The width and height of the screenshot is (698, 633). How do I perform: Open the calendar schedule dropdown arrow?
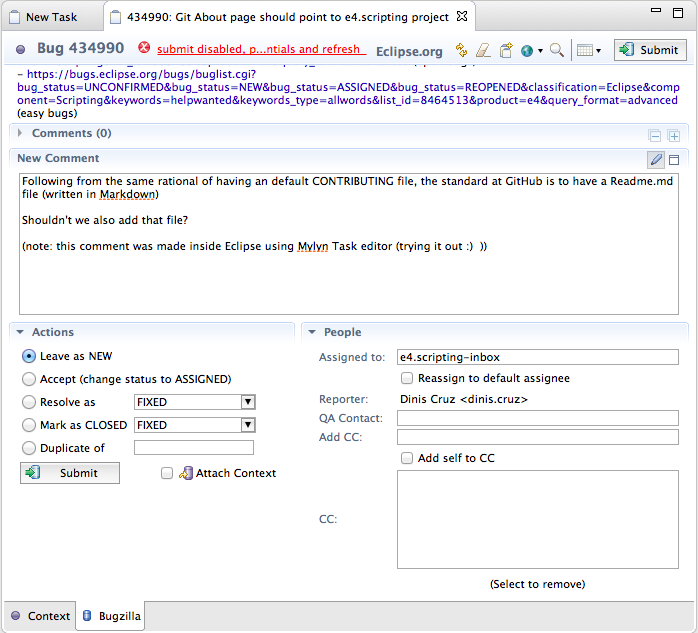pos(599,51)
